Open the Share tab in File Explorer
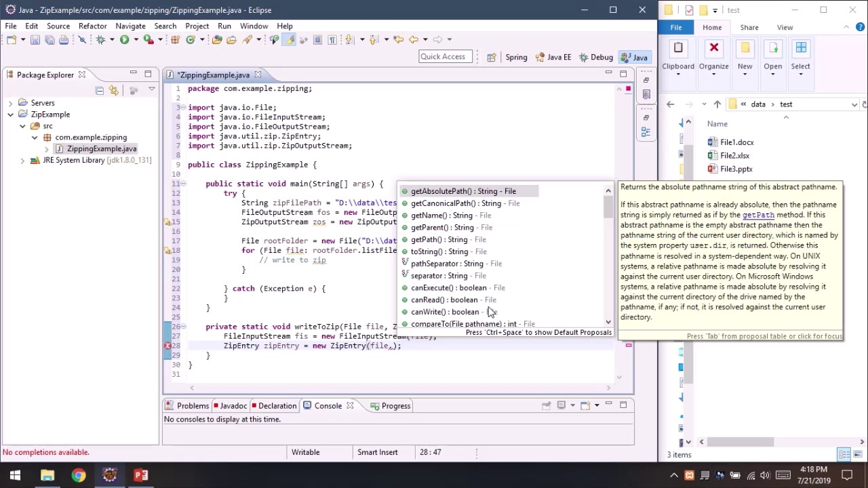 pos(749,27)
